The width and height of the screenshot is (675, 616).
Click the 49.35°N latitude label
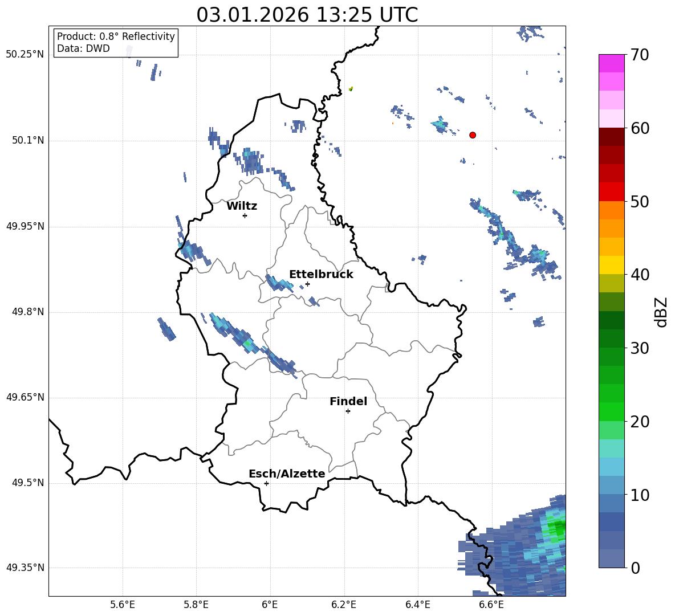(25, 568)
